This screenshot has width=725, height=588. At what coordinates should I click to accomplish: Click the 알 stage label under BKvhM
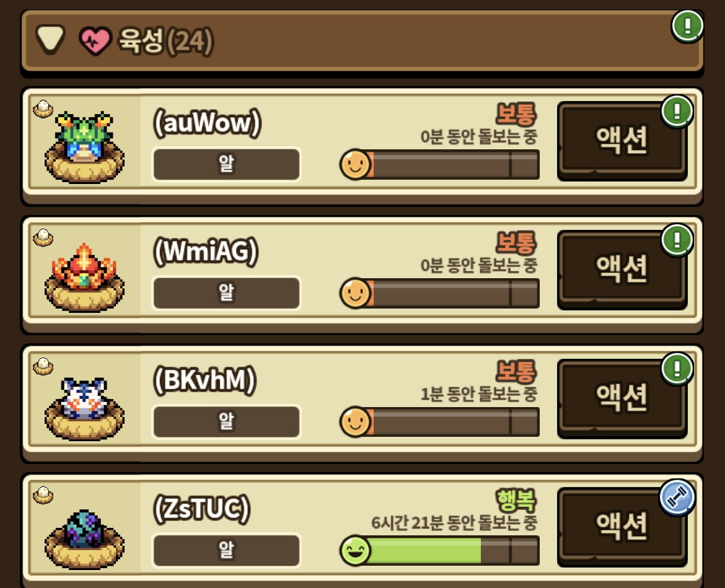(226, 421)
